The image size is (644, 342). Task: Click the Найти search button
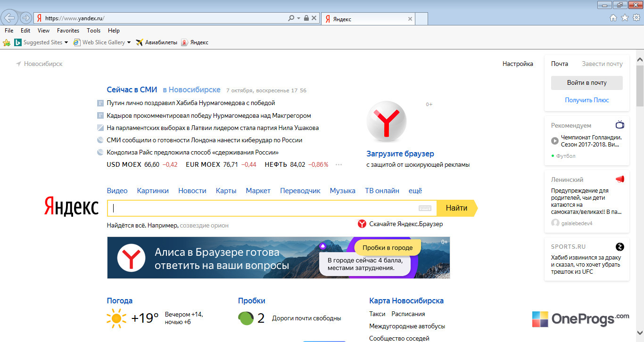tap(456, 208)
